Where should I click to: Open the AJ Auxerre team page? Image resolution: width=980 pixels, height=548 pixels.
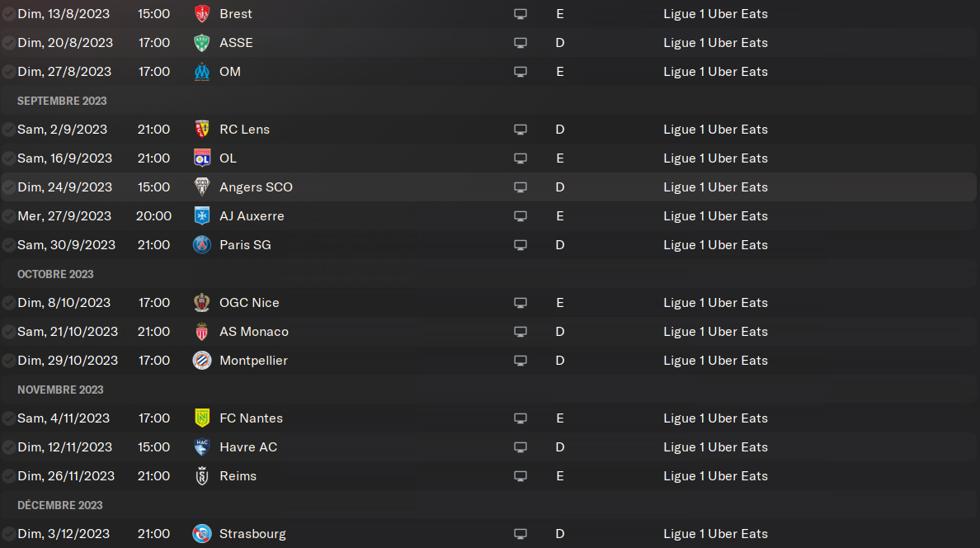pyautogui.click(x=252, y=216)
